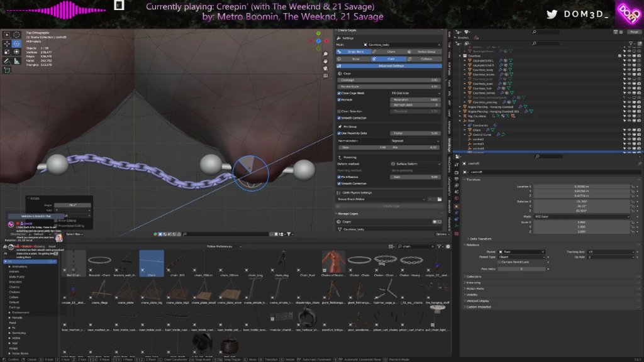Image resolution: width=644 pixels, height=362 pixels.
Task: Click the green Y axis gizmo dot
Action: (318, 33)
